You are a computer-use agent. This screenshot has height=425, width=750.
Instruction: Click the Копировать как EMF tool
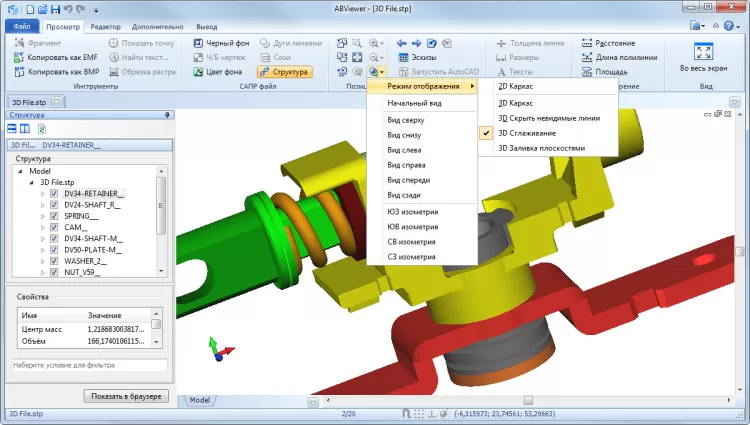click(x=56, y=57)
